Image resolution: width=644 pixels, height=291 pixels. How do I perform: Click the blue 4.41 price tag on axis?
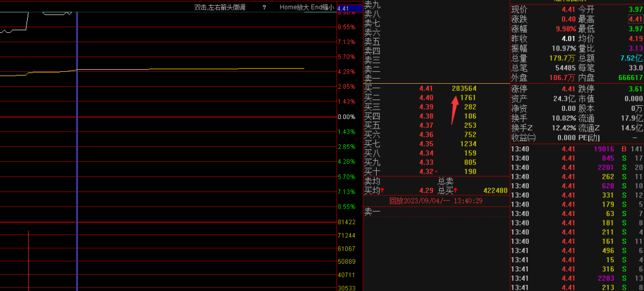point(343,9)
